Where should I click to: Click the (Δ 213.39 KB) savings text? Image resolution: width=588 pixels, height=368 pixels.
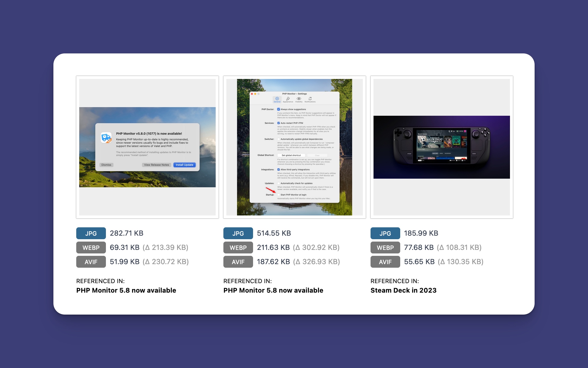[166, 248]
